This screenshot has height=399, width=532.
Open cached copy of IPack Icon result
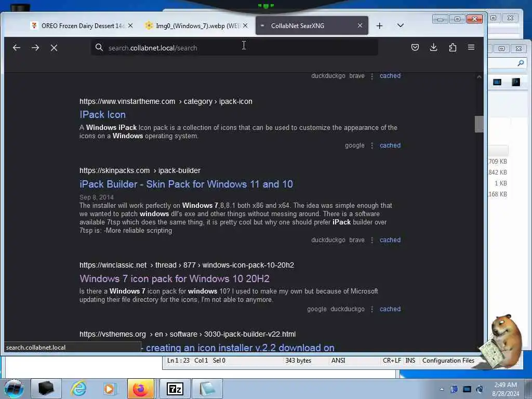[x=390, y=145]
